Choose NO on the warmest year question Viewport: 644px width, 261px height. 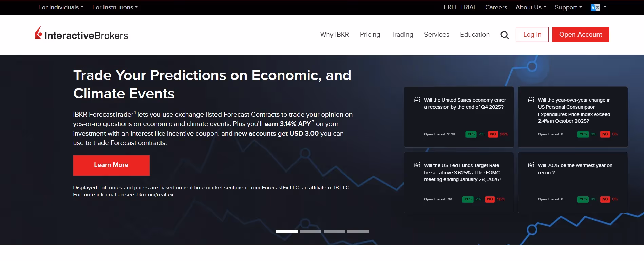[605, 199]
